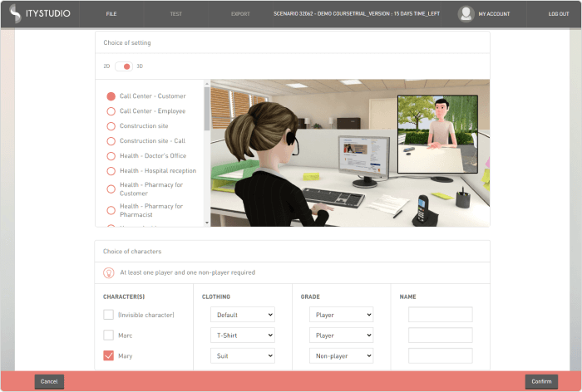Image resolution: width=582 pixels, height=392 pixels.
Task: Click LOG OUT
Action: pyautogui.click(x=559, y=14)
